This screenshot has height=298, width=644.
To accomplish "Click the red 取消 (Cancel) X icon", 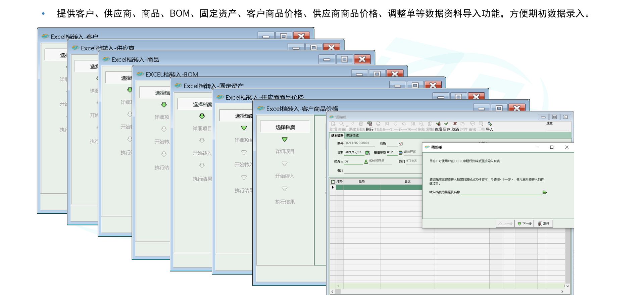I will (455, 124).
